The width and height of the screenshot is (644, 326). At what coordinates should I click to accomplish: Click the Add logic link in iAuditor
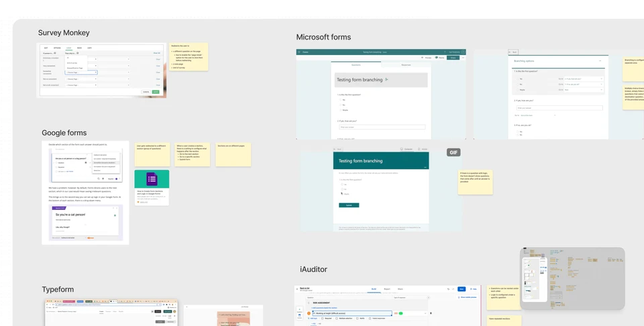[313, 319]
